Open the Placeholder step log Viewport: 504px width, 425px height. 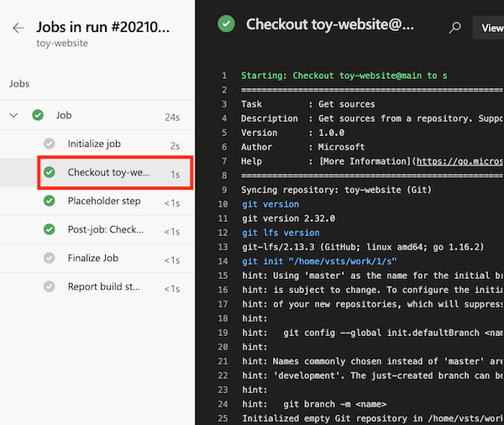97,201
